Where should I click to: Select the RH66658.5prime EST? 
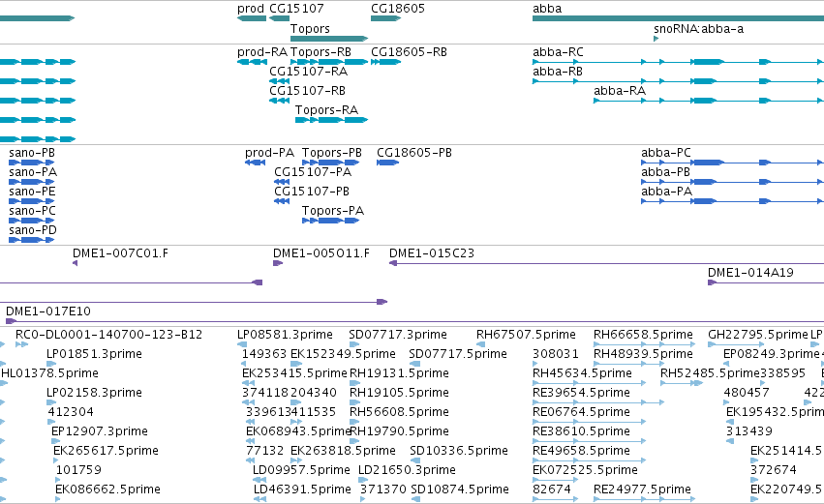[x=644, y=345]
